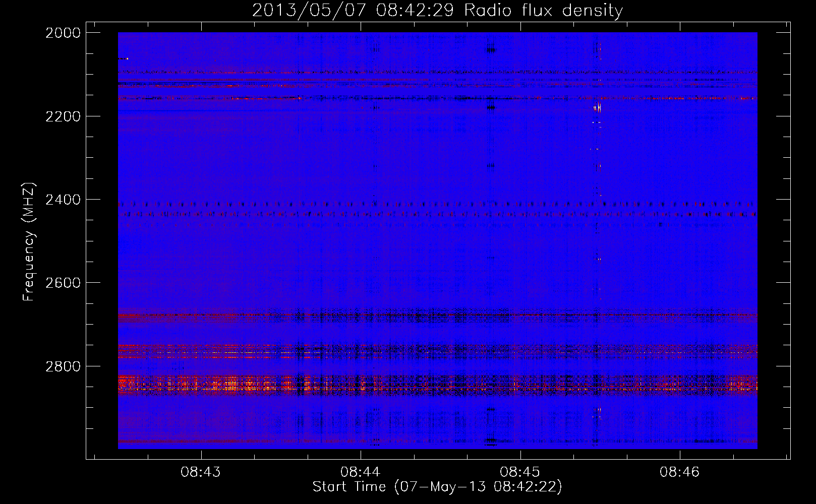Click the 'Start Time (07-May-13 08:42:22)' x-axis label
Viewport: 816px width, 504px height.
[x=437, y=487]
